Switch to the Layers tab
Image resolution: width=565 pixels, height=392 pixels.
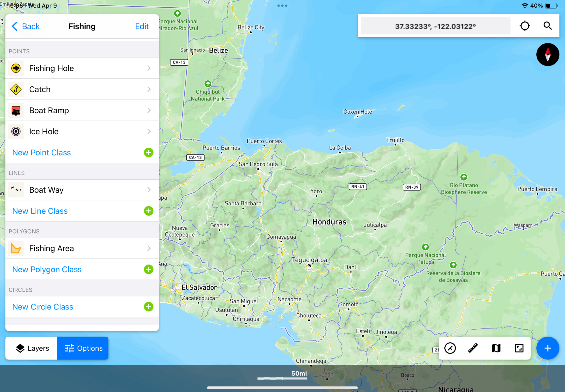(31, 348)
